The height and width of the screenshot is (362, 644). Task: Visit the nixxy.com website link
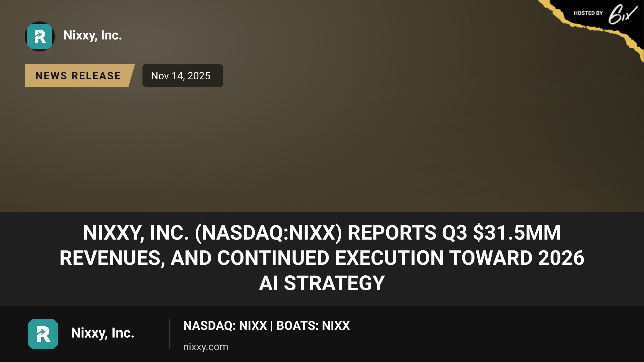point(206,347)
